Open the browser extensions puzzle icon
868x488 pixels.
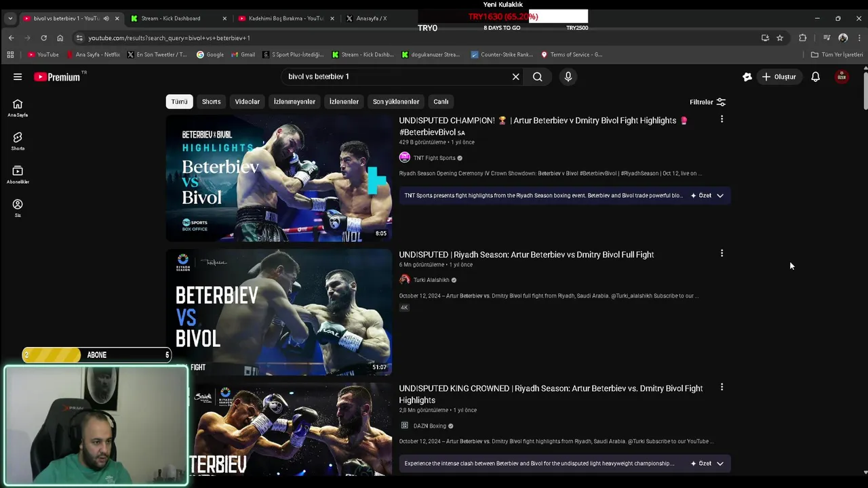pos(803,38)
